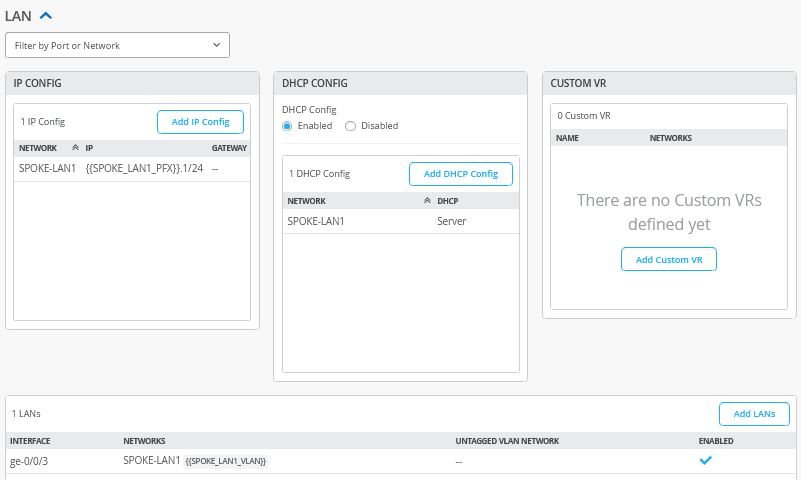Click NETWORK column header in DHCP Config
801x480 pixels.
pos(307,201)
